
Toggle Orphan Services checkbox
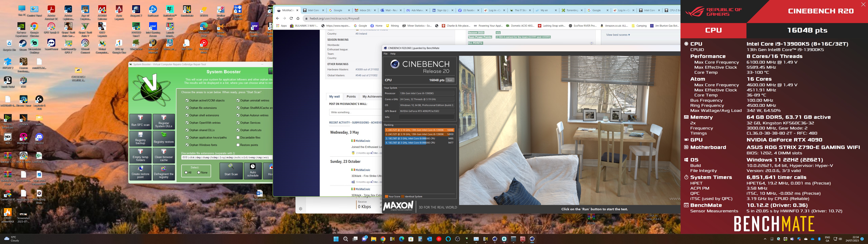(x=238, y=123)
